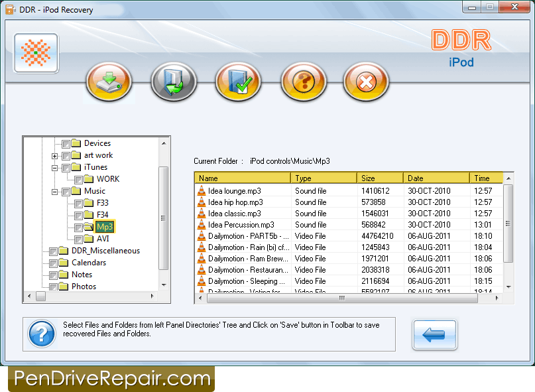Click the 'iPod controls\Music\Mp3' current folder path
The width and height of the screenshot is (535, 392).
click(x=290, y=161)
